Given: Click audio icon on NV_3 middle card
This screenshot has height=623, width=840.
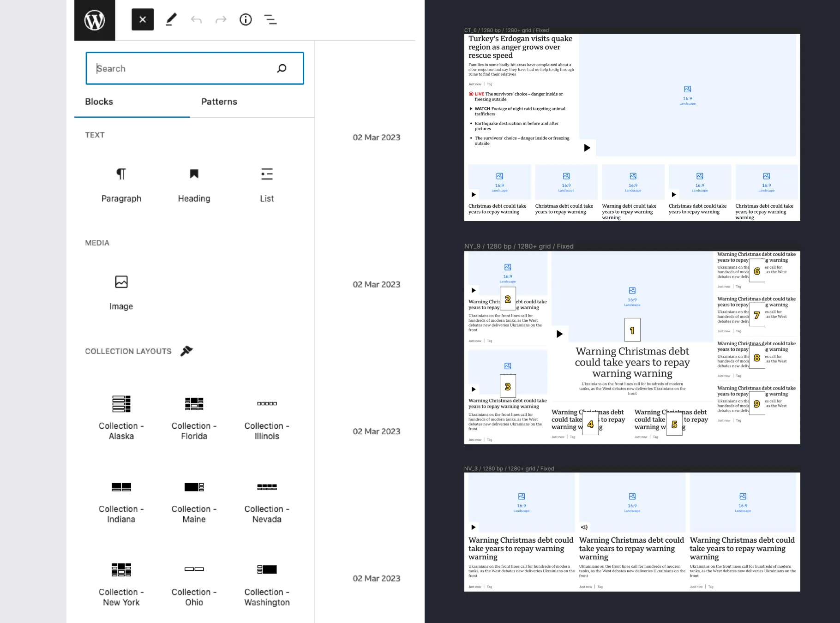Looking at the screenshot, I should pyautogui.click(x=584, y=527).
